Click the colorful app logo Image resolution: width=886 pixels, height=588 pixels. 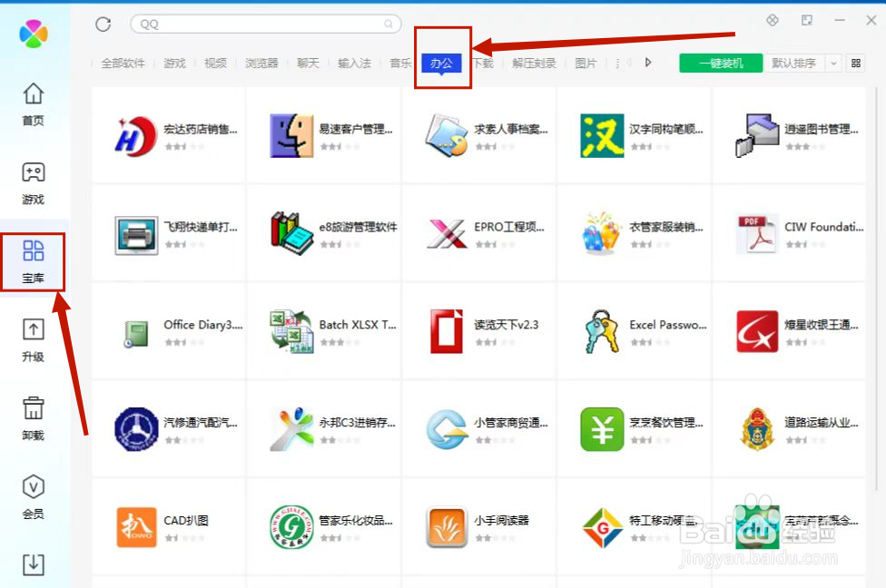click(x=34, y=34)
